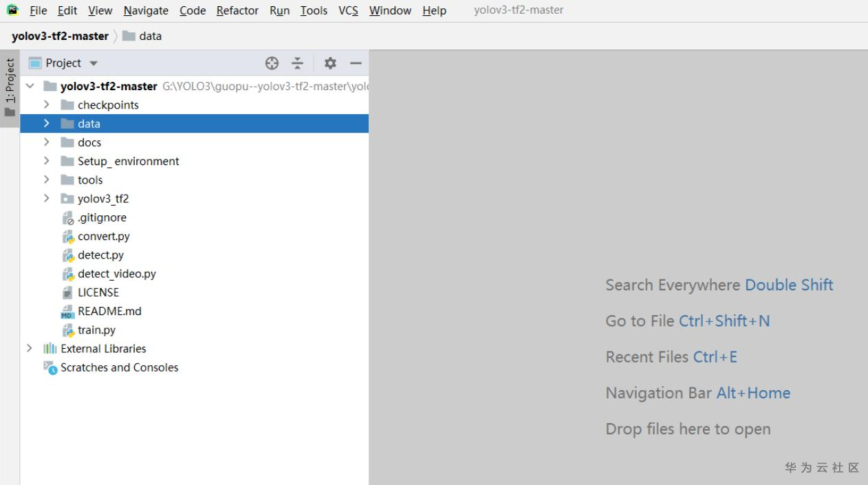The width and height of the screenshot is (868, 485).
Task: Expand the tools folder
Action: click(47, 180)
